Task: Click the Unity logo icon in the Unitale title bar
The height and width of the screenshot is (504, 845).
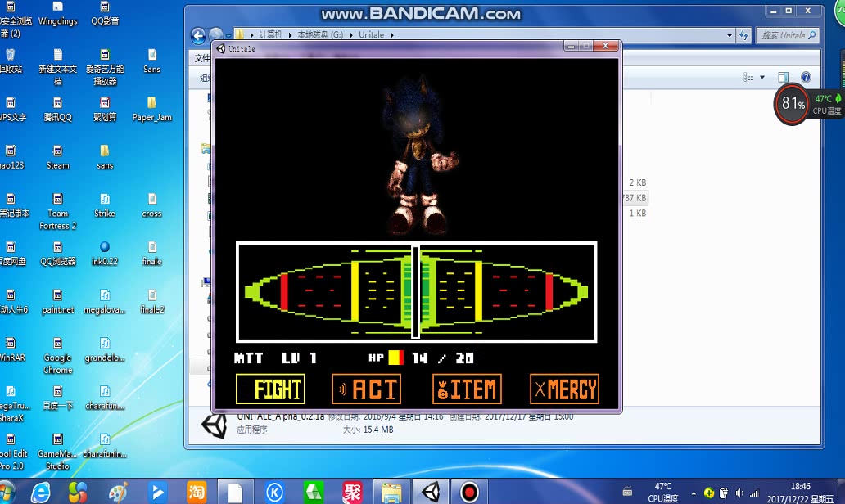Action: [x=221, y=48]
